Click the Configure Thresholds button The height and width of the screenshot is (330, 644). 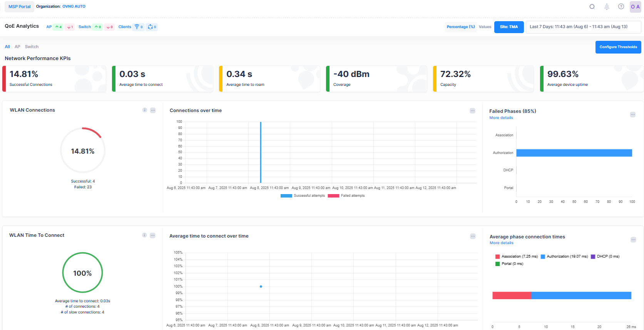pyautogui.click(x=618, y=47)
